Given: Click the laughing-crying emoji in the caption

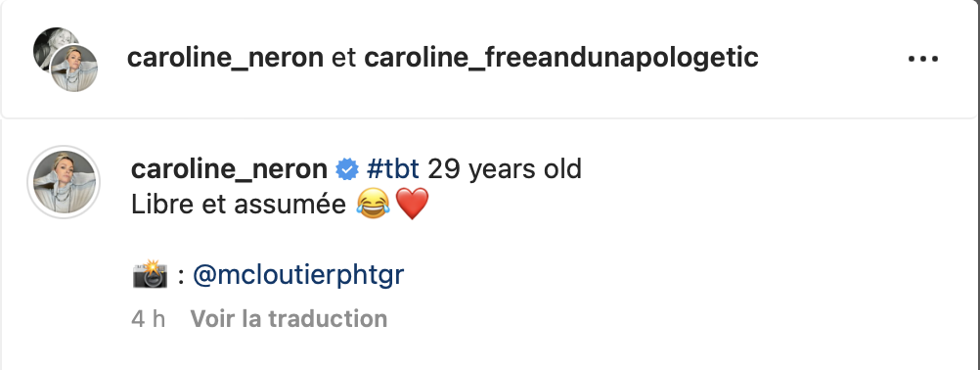Looking at the screenshot, I should pyautogui.click(x=374, y=204).
